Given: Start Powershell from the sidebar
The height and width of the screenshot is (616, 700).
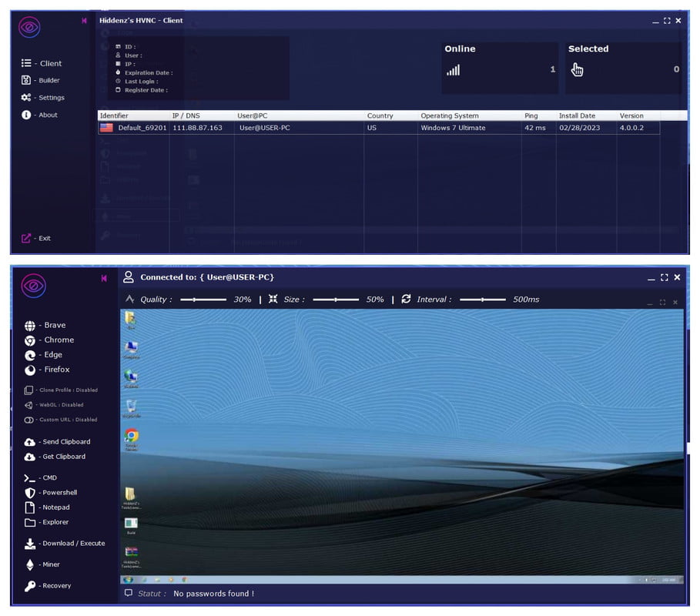Looking at the screenshot, I should [x=30, y=493].
